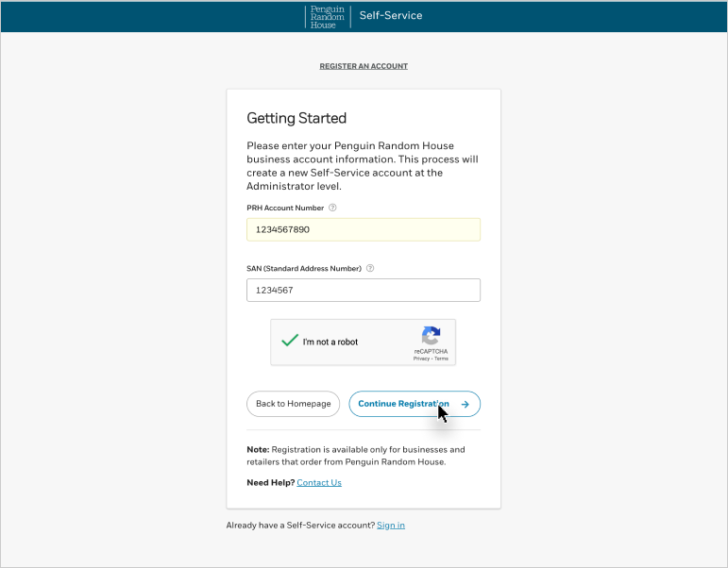The width and height of the screenshot is (728, 568).
Task: Open reCAPTCHA Privacy link
Action: pyautogui.click(x=421, y=359)
